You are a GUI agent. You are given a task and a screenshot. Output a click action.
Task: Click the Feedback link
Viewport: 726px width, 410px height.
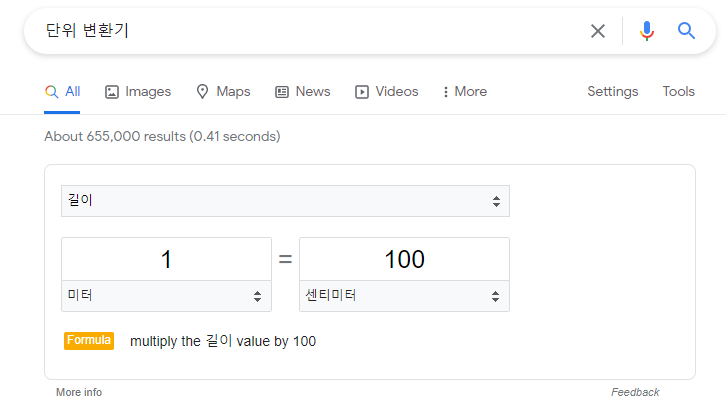[x=635, y=392]
